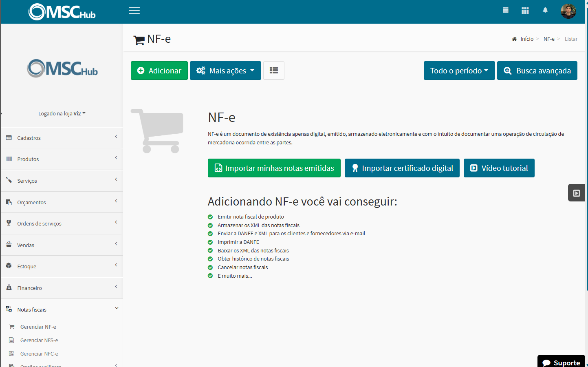Open the Todo o período dropdown

point(459,70)
